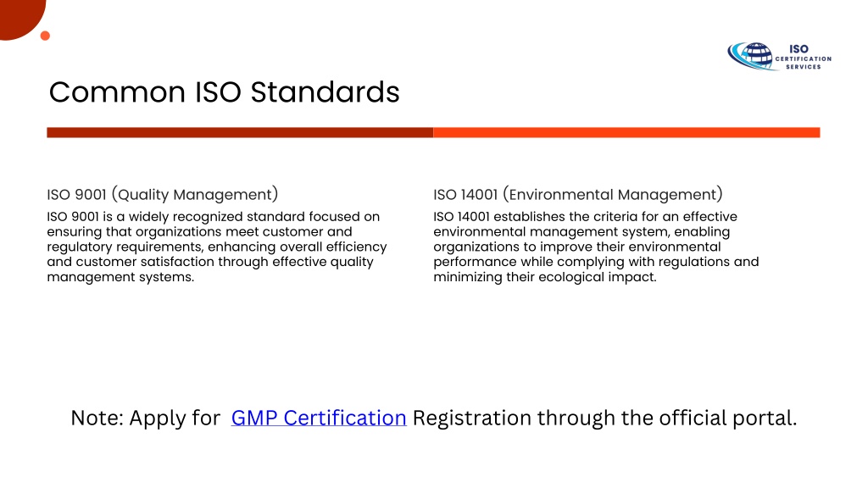Click the "CERTIFICATION" word in the logo

(804, 58)
